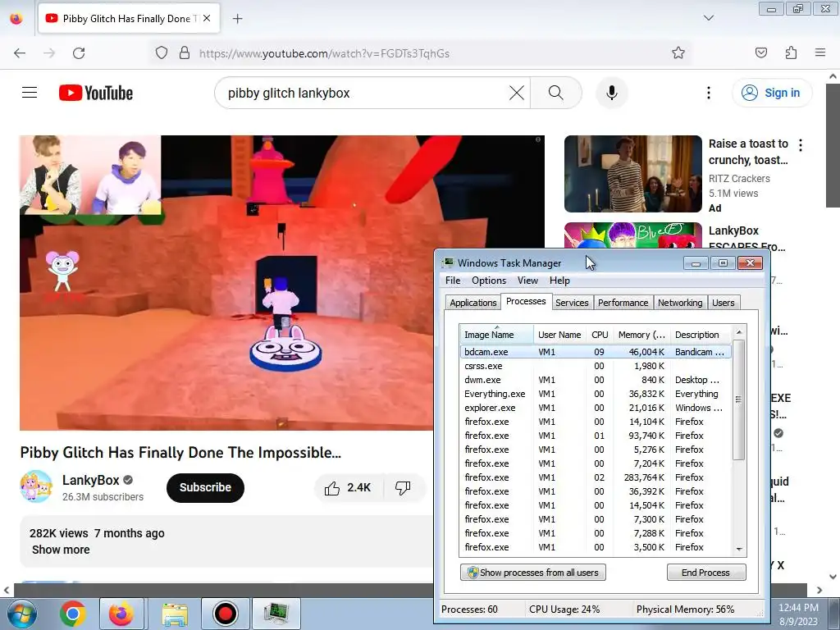Open the Task Manager File menu
This screenshot has width=840, height=630.
[453, 281]
